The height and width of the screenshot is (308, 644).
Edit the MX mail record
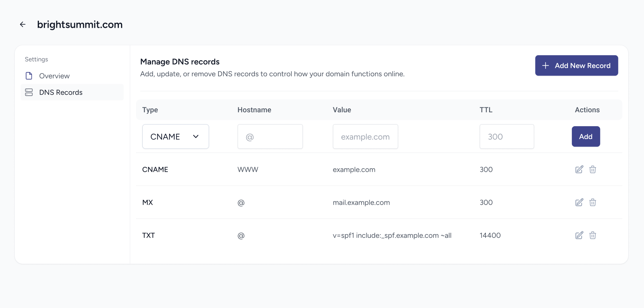coord(579,202)
